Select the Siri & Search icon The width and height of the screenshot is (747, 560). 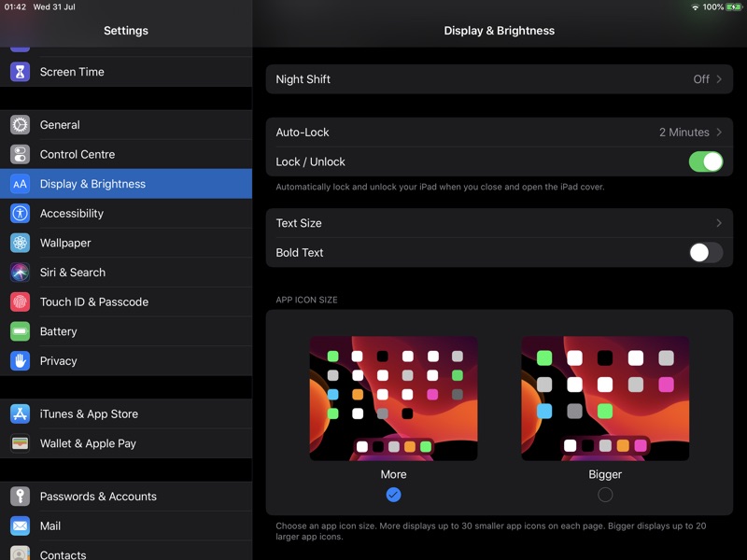click(19, 272)
